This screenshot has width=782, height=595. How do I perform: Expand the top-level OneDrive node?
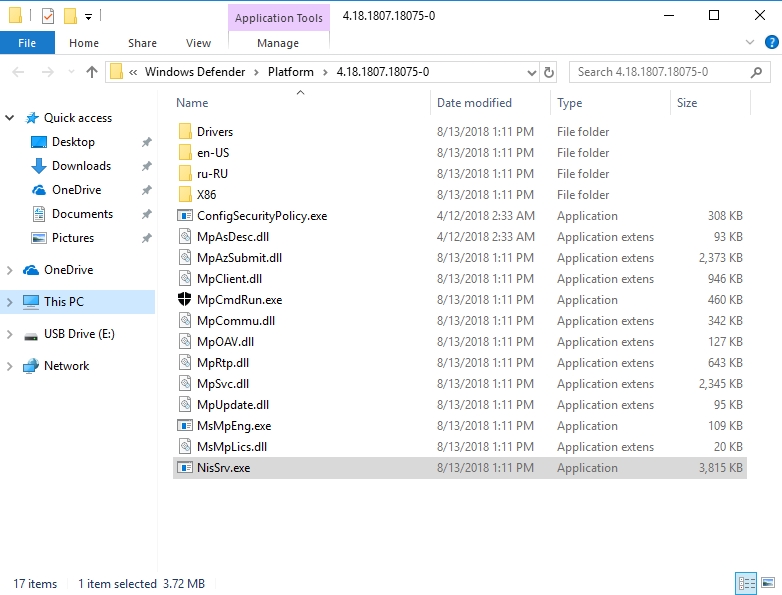(9, 270)
